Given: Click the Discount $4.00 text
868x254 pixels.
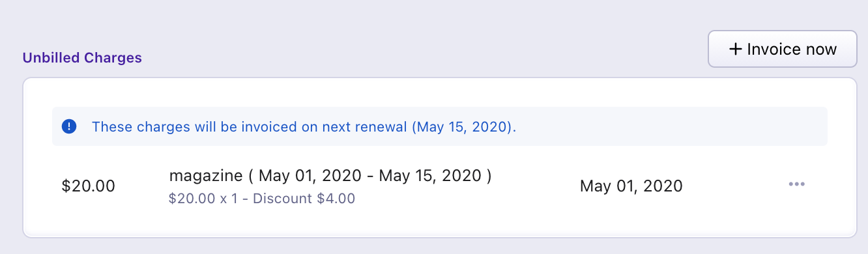Looking at the screenshot, I should click(304, 199).
